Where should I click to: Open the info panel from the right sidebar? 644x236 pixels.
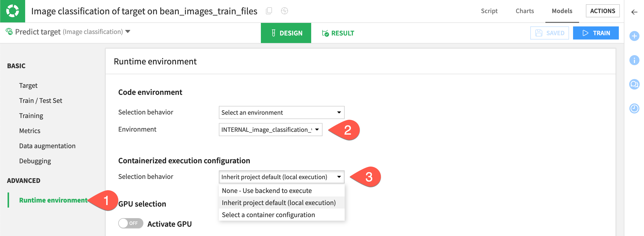(634, 60)
